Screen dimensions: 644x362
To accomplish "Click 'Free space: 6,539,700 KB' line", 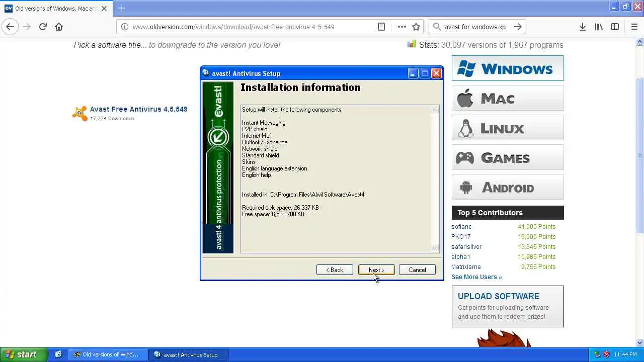I will (273, 214).
